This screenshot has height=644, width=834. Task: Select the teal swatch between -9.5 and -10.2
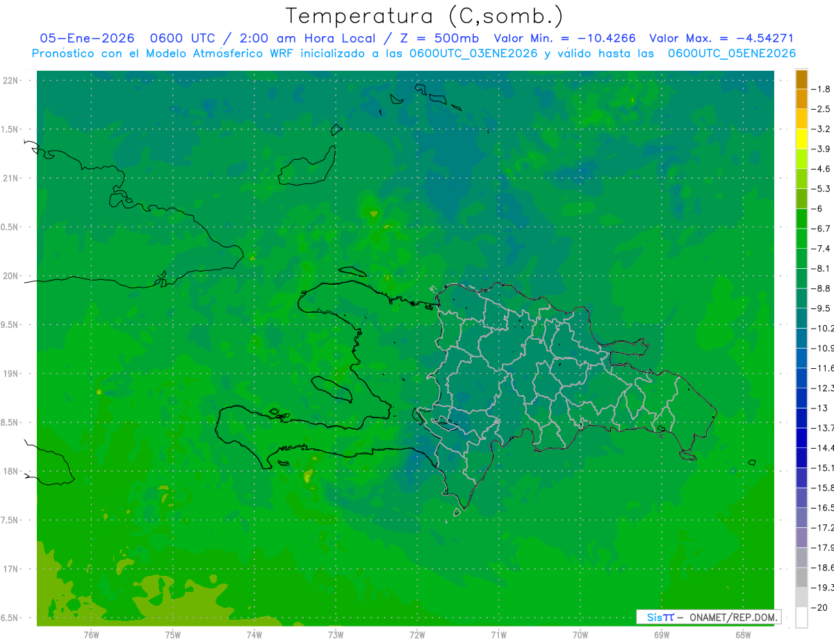pos(801,318)
